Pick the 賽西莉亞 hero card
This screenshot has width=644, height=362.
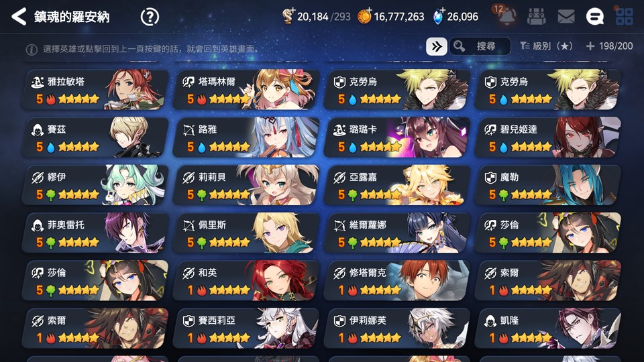(246, 328)
